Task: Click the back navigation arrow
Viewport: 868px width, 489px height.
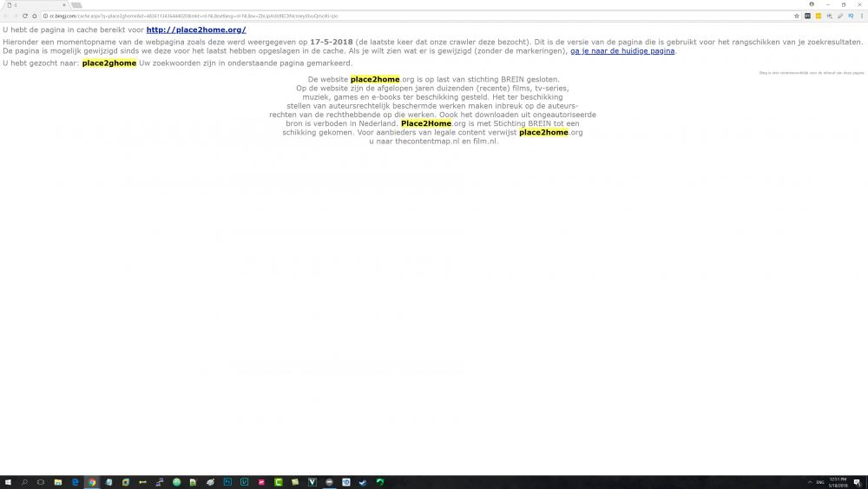Action: click(x=5, y=16)
